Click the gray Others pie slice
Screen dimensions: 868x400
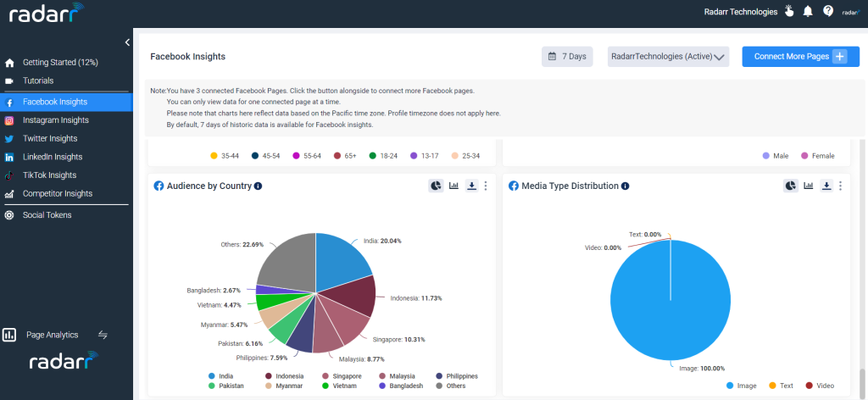(x=288, y=263)
